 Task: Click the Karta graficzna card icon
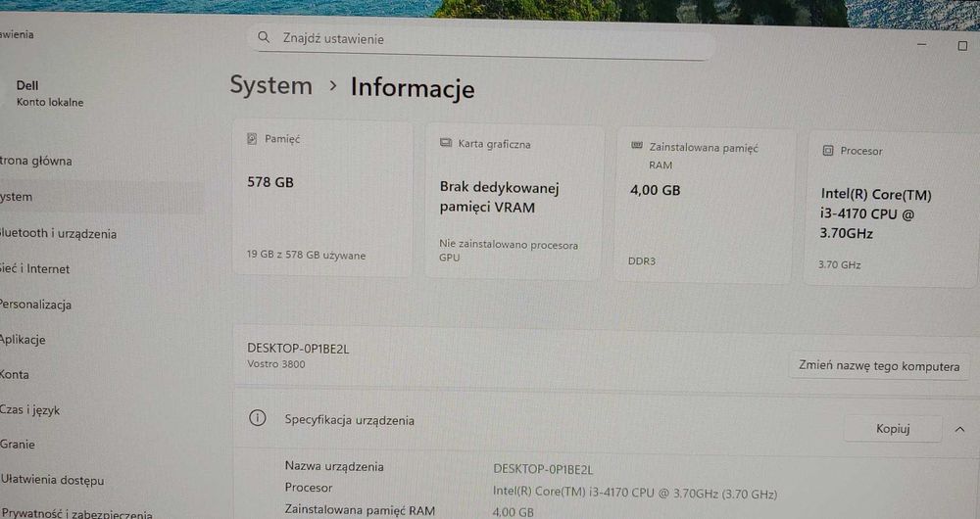coord(446,143)
